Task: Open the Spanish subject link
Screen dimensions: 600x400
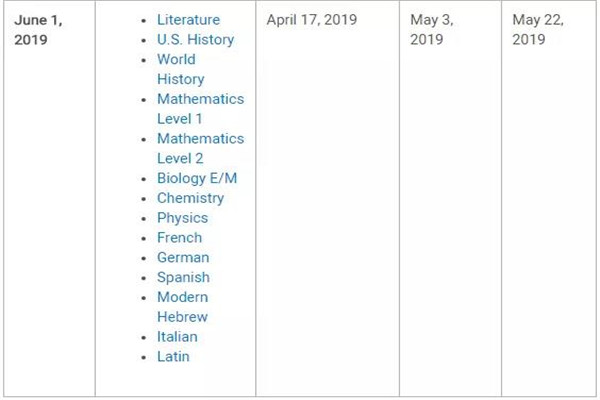Action: (x=183, y=277)
